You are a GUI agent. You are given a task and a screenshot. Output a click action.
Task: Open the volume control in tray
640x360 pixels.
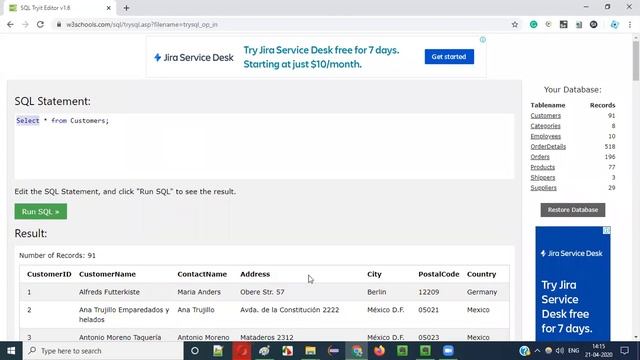[560, 351]
